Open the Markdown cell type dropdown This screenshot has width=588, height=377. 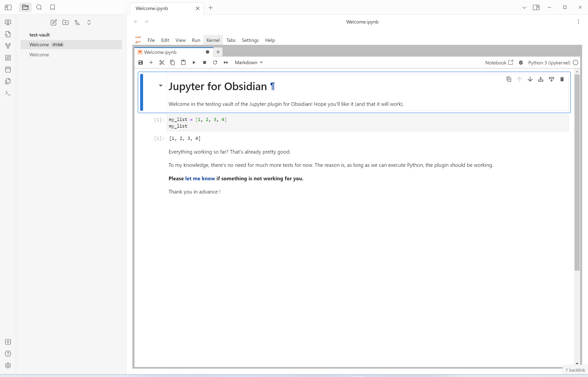tap(248, 62)
